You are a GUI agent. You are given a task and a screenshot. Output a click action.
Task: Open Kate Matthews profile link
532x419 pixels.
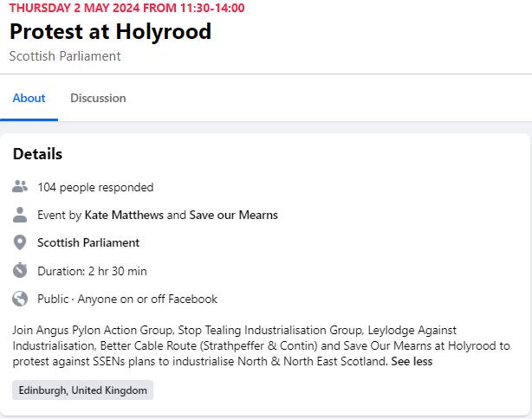click(x=124, y=215)
